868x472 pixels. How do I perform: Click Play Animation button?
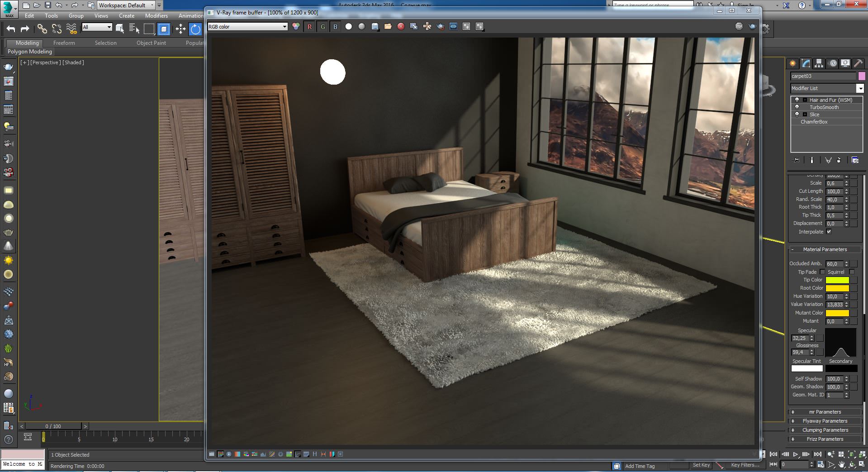[x=795, y=454]
